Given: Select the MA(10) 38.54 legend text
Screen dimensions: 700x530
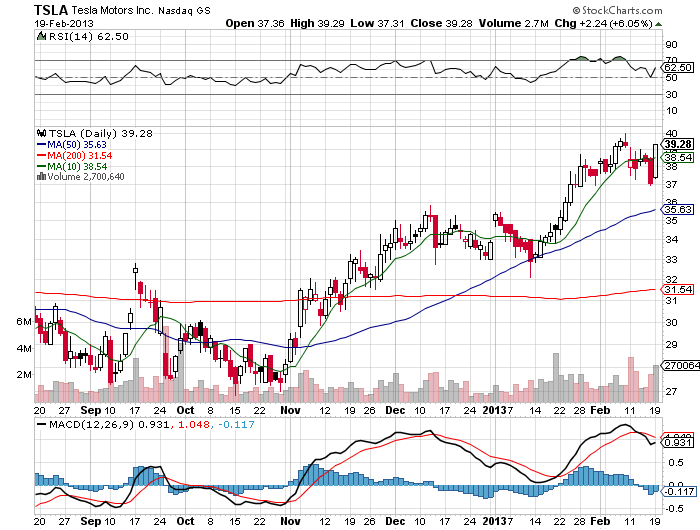Looking at the screenshot, I should pos(77,167).
